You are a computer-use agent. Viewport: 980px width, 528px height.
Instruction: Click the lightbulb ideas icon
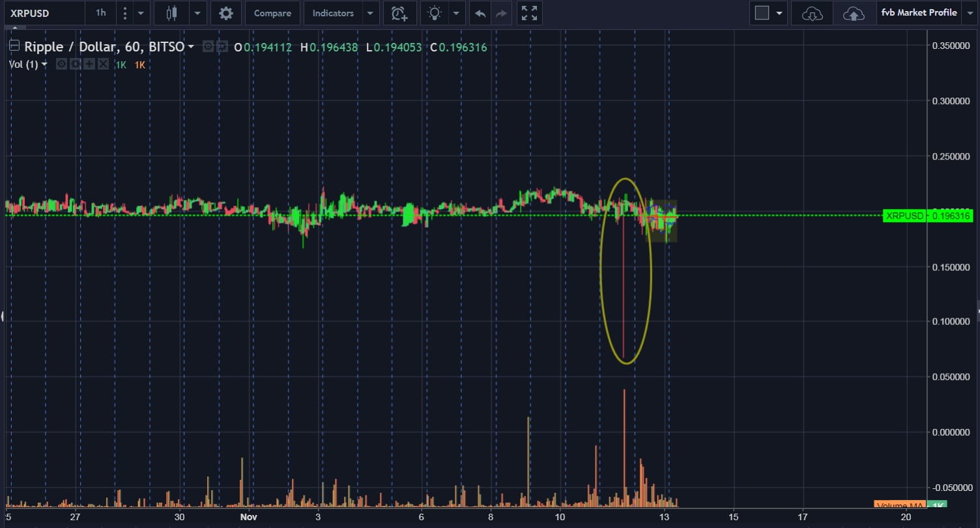434,13
